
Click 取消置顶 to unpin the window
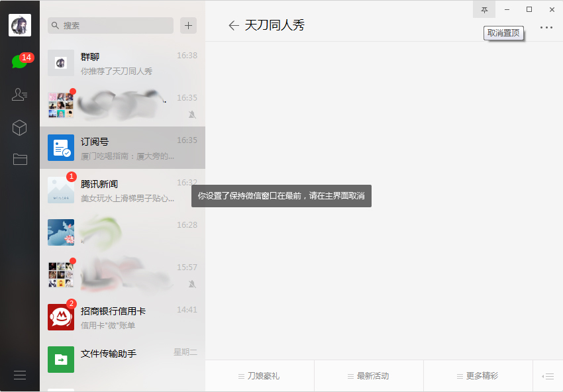click(x=503, y=32)
